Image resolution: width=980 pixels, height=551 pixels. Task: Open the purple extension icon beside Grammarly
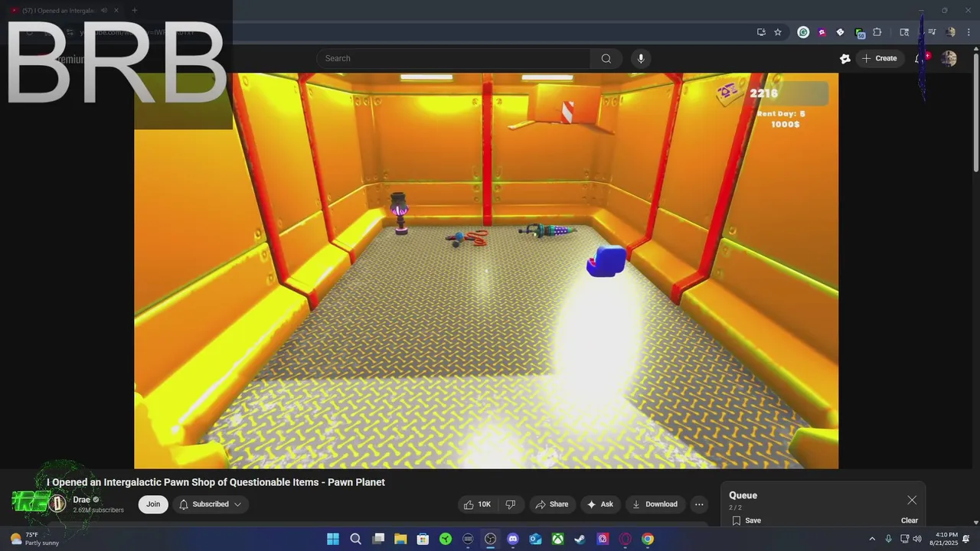(822, 32)
